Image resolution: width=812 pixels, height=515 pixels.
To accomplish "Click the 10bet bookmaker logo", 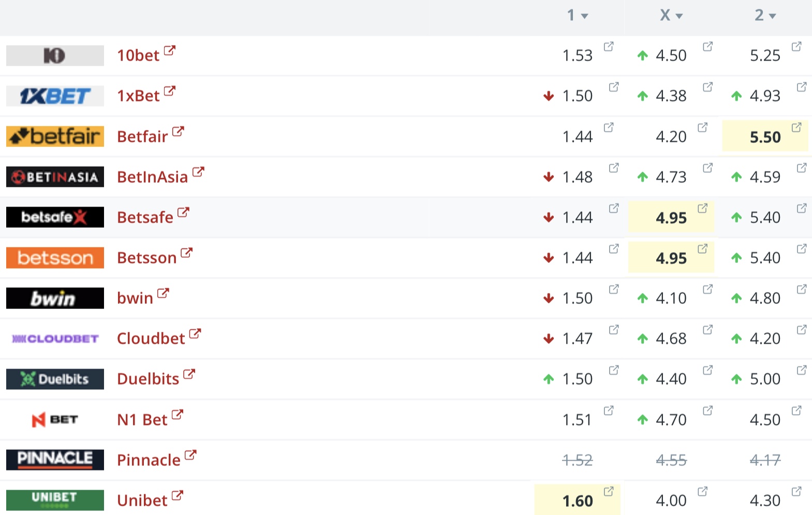I will (55, 55).
